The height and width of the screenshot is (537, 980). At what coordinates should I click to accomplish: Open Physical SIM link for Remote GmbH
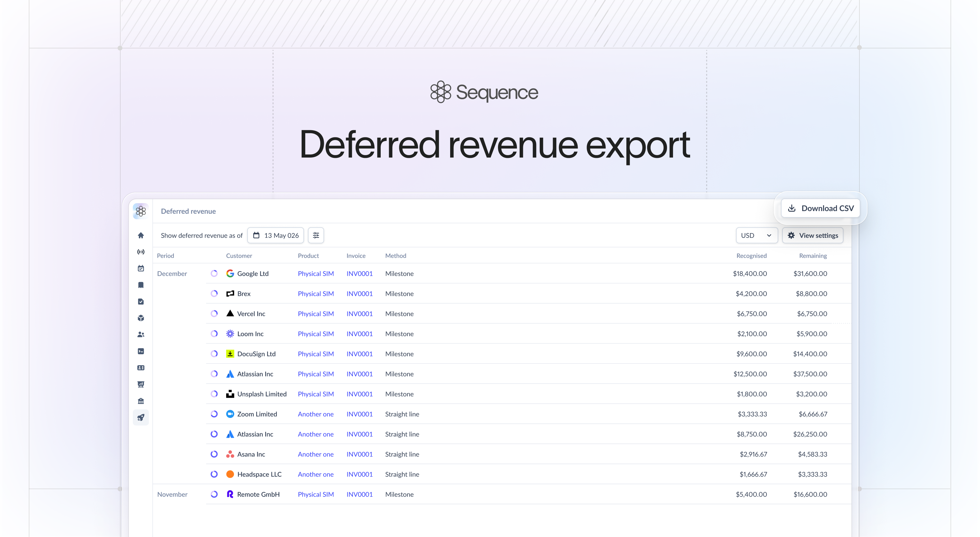pyautogui.click(x=316, y=494)
